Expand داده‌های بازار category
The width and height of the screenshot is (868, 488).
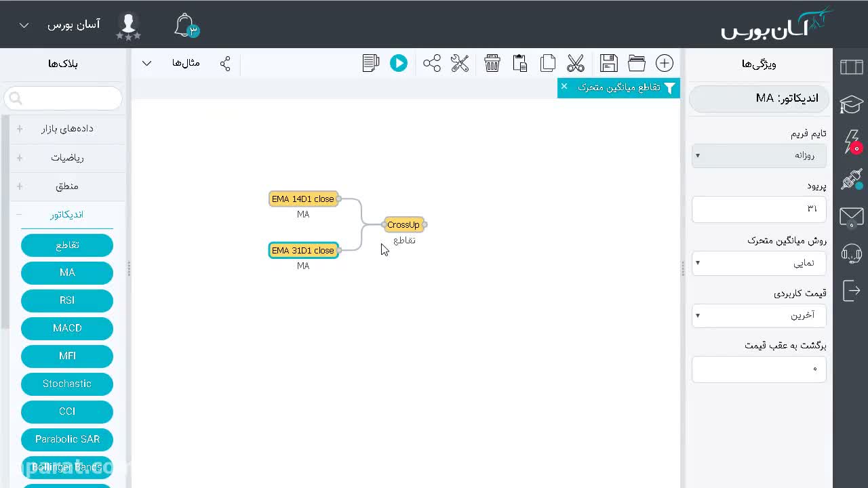[67, 129]
